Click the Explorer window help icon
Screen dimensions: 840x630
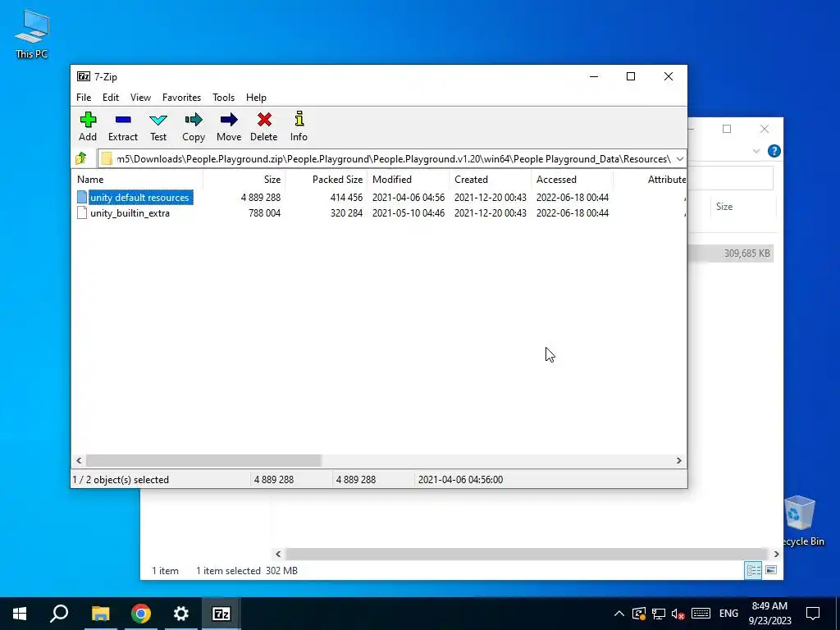click(x=774, y=151)
